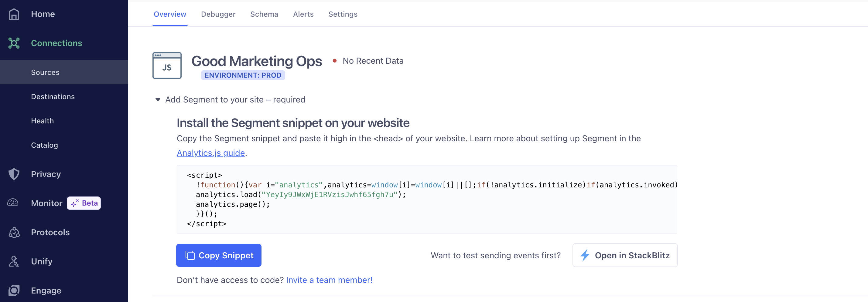
Task: Open the Analytics.js guide link
Action: tap(210, 153)
